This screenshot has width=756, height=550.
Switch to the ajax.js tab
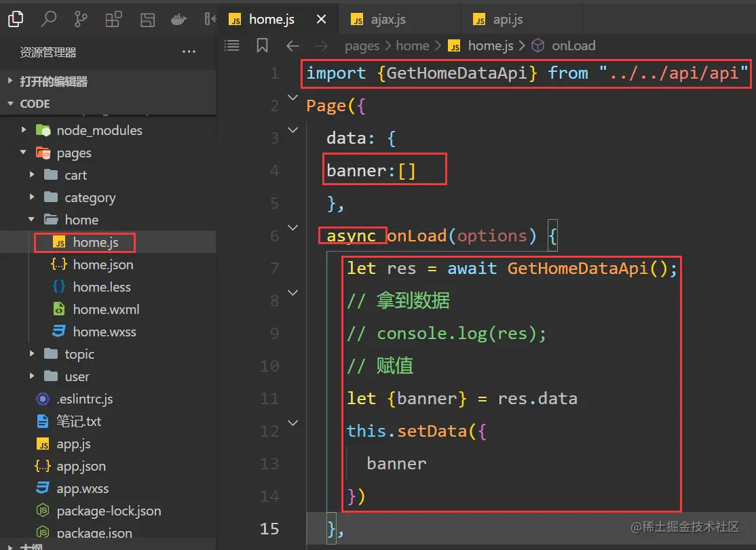pyautogui.click(x=399, y=19)
